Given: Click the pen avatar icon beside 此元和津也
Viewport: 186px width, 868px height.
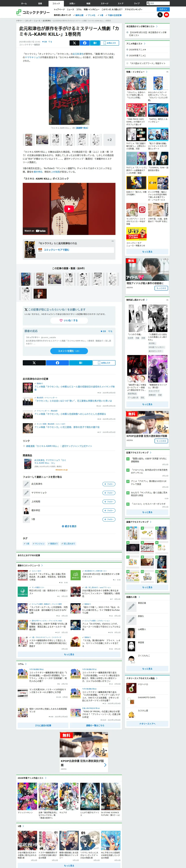Looking at the screenshot, I should pos(26,484).
